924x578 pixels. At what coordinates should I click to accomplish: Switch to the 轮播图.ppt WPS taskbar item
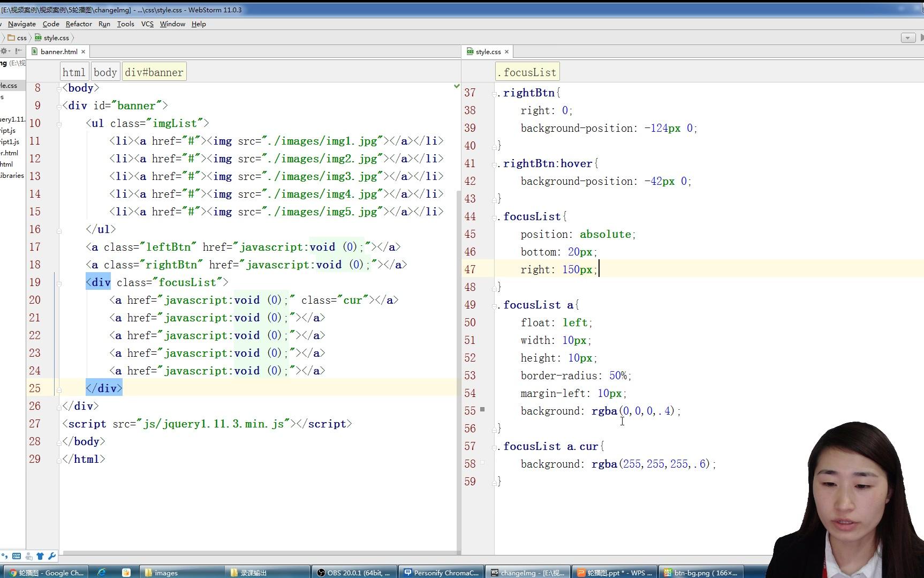pos(615,572)
